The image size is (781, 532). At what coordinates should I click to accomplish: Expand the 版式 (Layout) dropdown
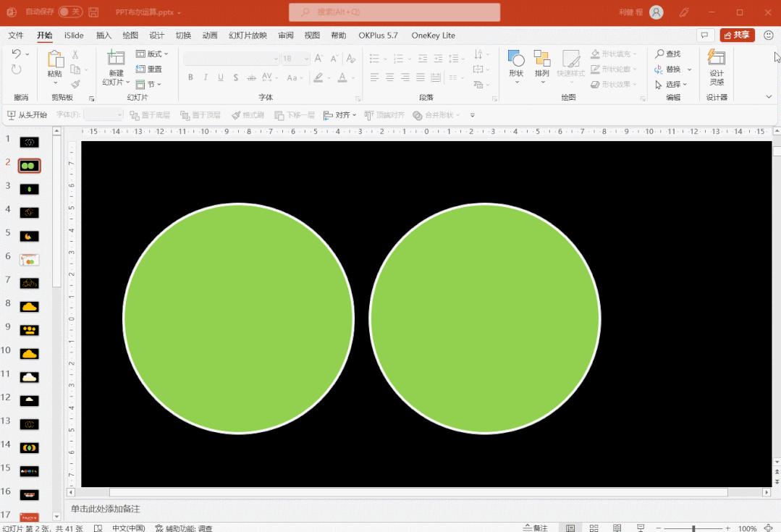click(152, 54)
